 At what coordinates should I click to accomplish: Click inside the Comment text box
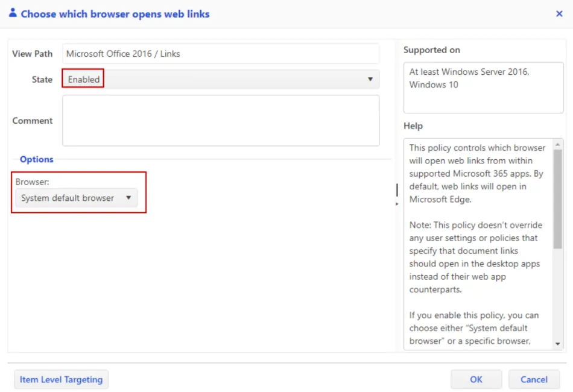(221, 121)
